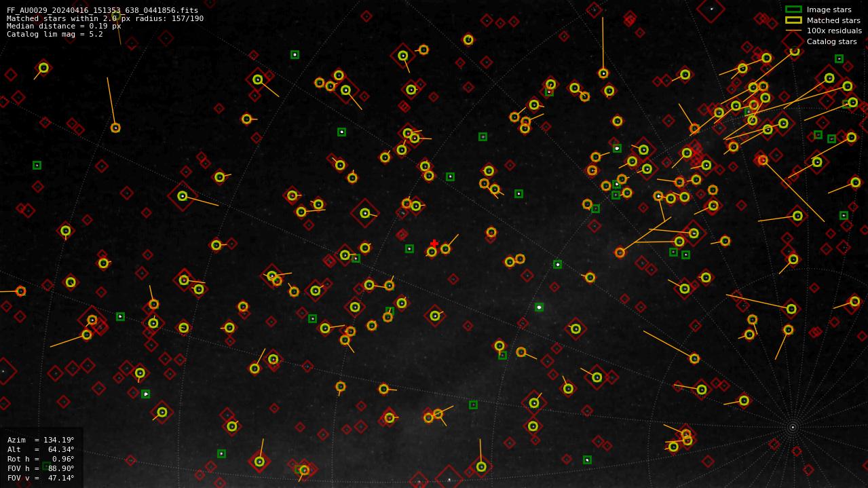Click the 'Catalog lim mag = 5.2' text
The width and height of the screenshot is (868, 488).
pos(55,34)
